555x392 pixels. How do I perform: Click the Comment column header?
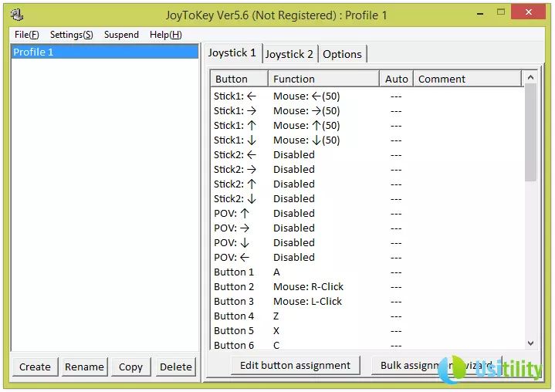tap(468, 79)
